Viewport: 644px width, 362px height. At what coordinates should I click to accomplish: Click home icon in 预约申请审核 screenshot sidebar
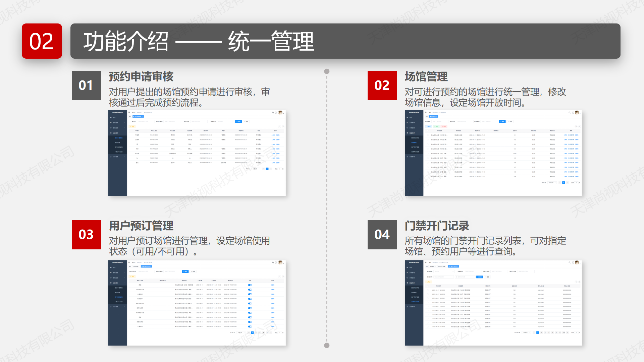(x=111, y=118)
